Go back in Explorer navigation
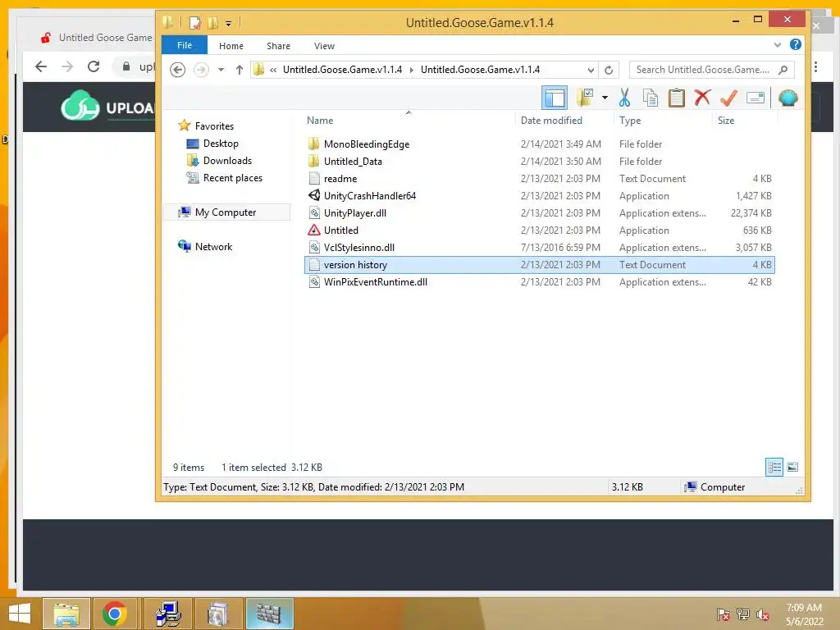This screenshot has height=630, width=840. 178,70
